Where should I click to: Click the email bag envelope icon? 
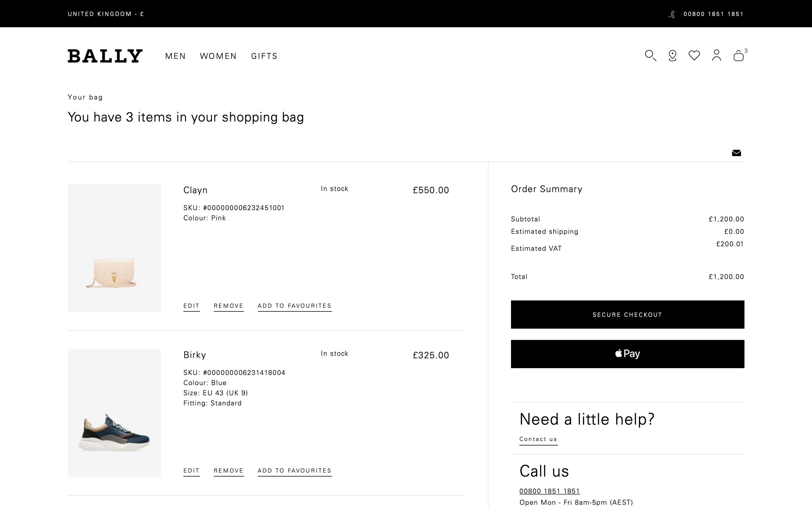736,153
